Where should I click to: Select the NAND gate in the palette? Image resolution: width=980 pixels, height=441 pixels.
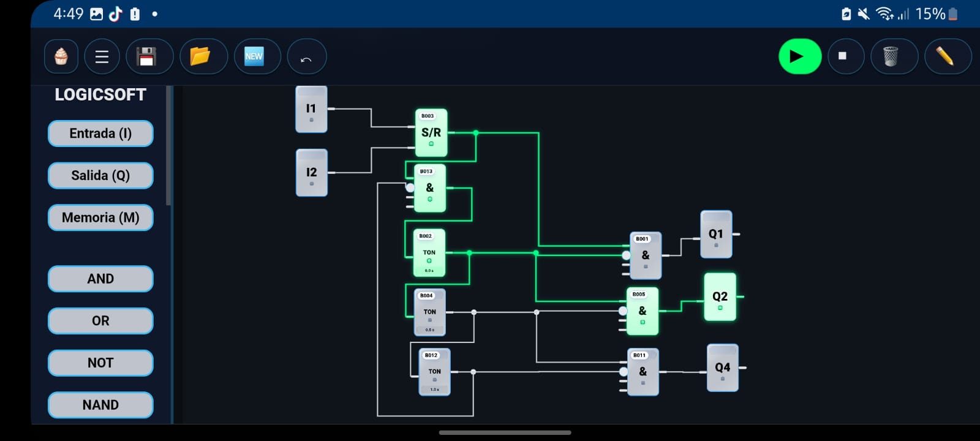(100, 405)
